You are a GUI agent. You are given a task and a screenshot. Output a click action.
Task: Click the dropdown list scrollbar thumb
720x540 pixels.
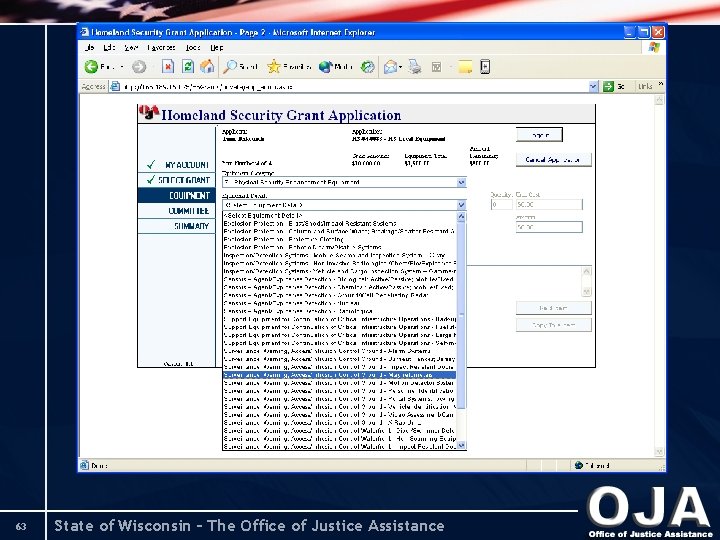(x=461, y=315)
